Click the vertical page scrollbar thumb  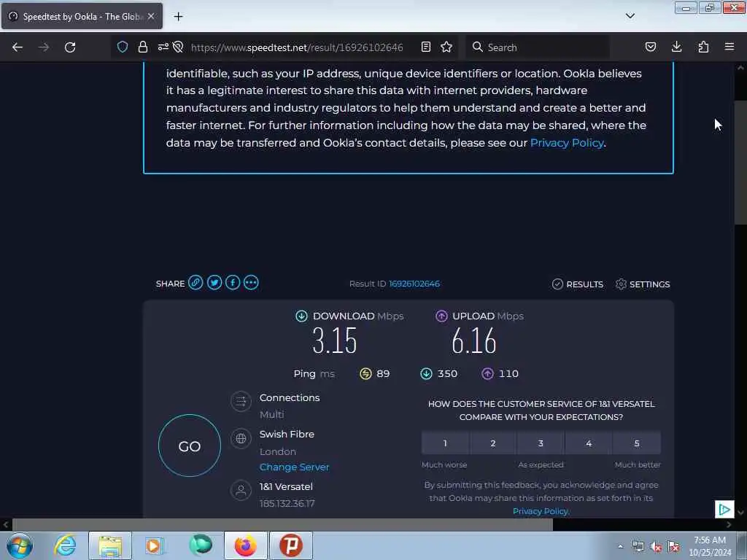pos(740,164)
